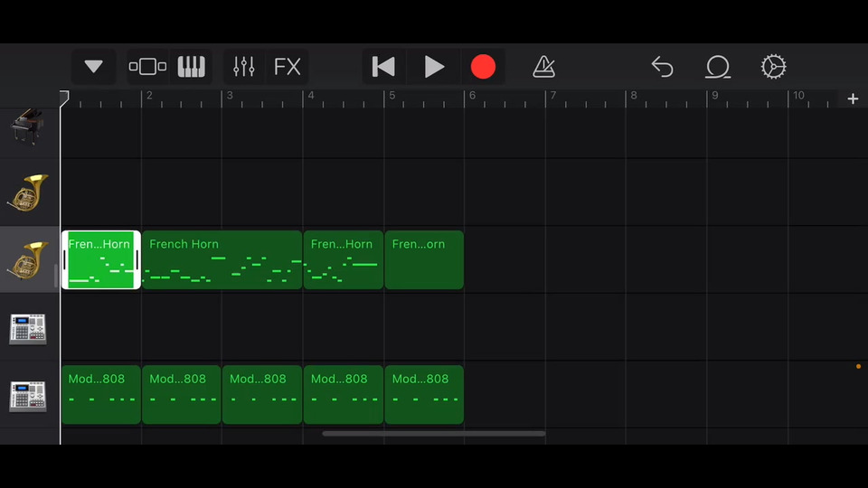Select the highlighted Fren...Horn region at bar 1
The height and width of the screenshot is (488, 868).
tap(100, 259)
